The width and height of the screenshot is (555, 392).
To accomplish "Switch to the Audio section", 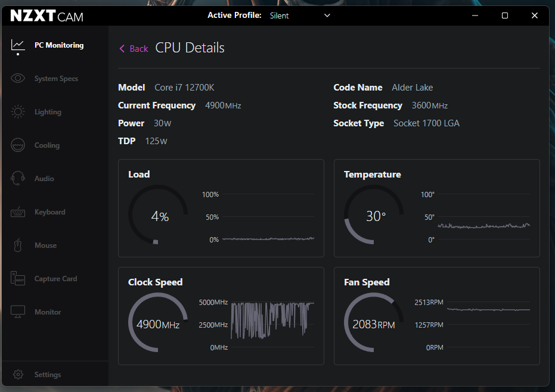I will [44, 178].
